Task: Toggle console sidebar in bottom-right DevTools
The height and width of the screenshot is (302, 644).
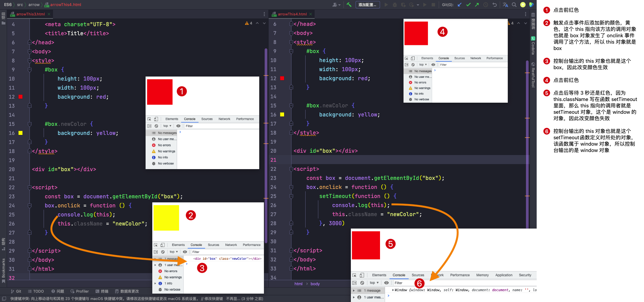Action: [x=354, y=283]
